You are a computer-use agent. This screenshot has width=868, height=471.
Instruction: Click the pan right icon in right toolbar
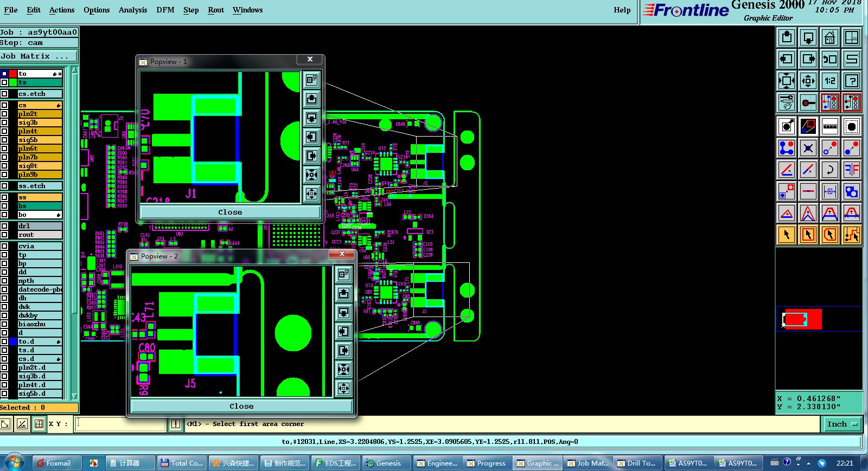808,59
